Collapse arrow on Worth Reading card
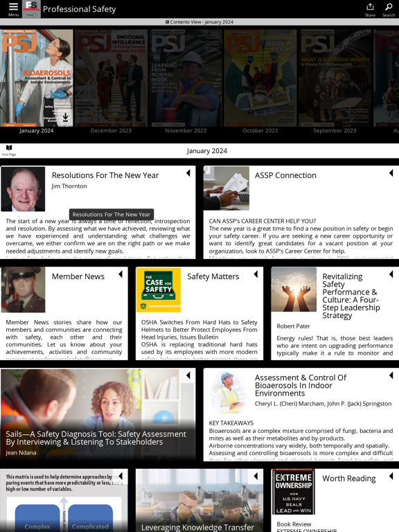 [391, 476]
